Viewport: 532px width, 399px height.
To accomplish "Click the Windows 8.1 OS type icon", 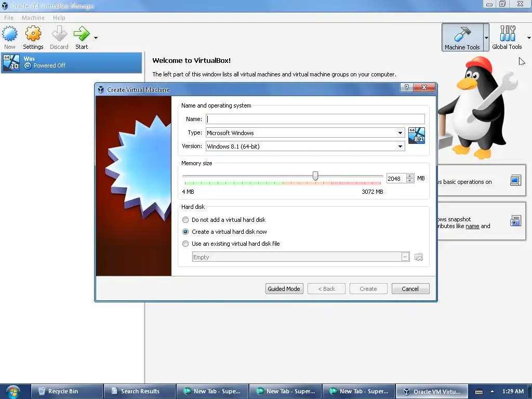I will (x=416, y=136).
